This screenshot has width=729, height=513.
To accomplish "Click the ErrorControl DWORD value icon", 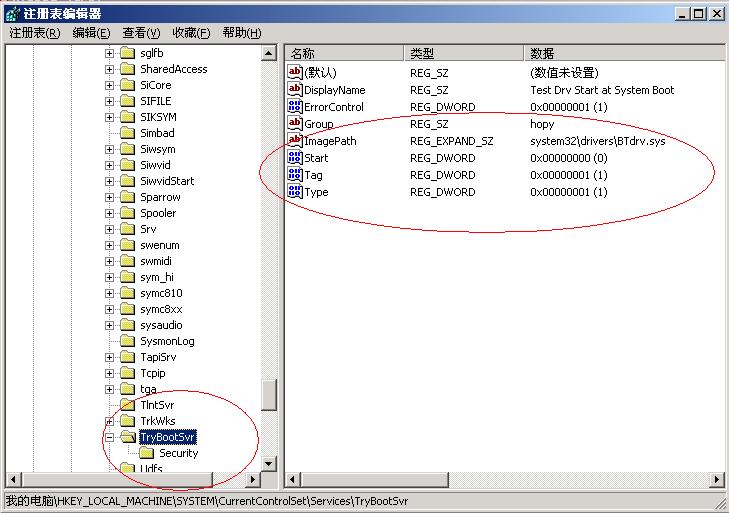I will (295, 107).
